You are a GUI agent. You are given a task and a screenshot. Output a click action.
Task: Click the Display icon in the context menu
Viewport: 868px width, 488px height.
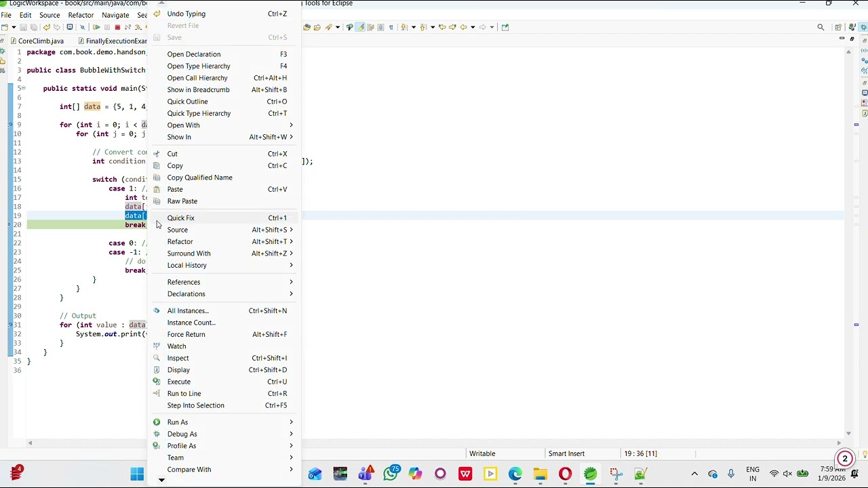tap(157, 370)
